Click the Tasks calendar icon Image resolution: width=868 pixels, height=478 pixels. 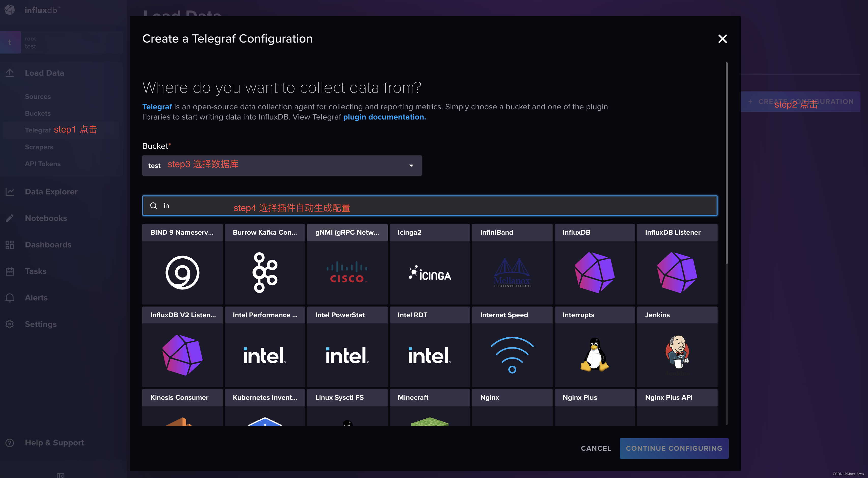[10, 271]
